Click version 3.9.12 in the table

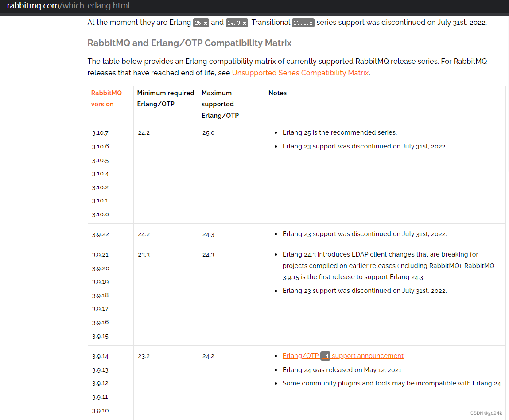100,383
